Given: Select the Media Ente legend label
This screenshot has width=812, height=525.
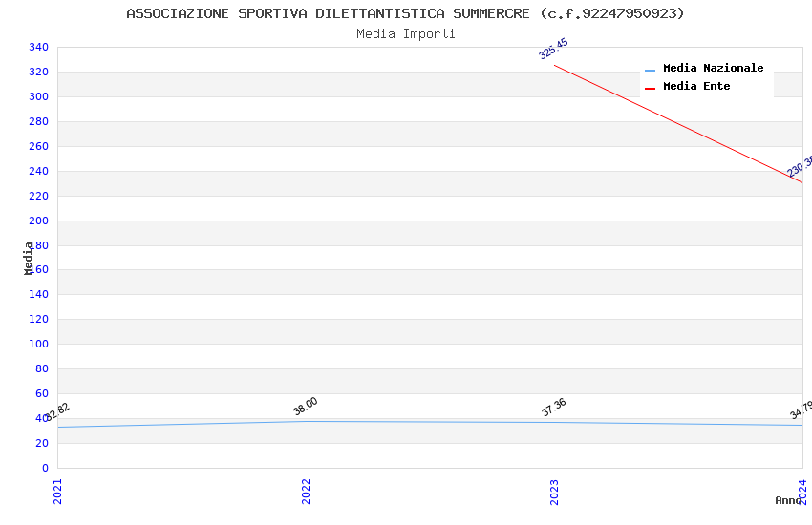Looking at the screenshot, I should tap(696, 86).
